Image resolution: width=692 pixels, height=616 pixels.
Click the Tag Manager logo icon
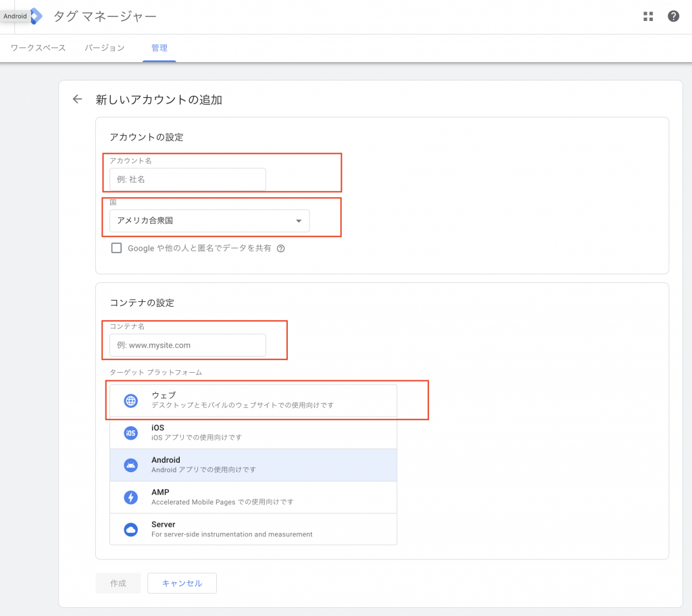[x=36, y=16]
